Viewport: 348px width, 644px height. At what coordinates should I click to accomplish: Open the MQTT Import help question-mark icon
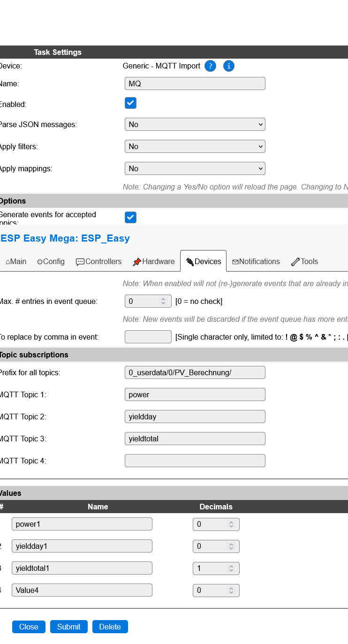(x=210, y=66)
